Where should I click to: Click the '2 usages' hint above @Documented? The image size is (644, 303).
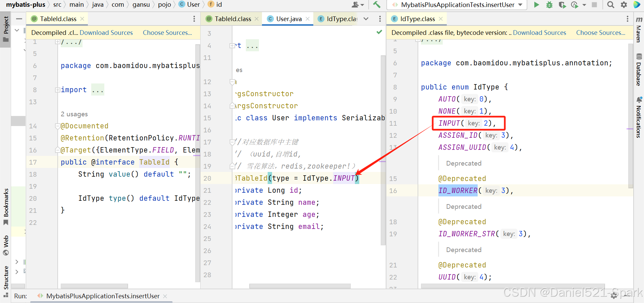[74, 114]
